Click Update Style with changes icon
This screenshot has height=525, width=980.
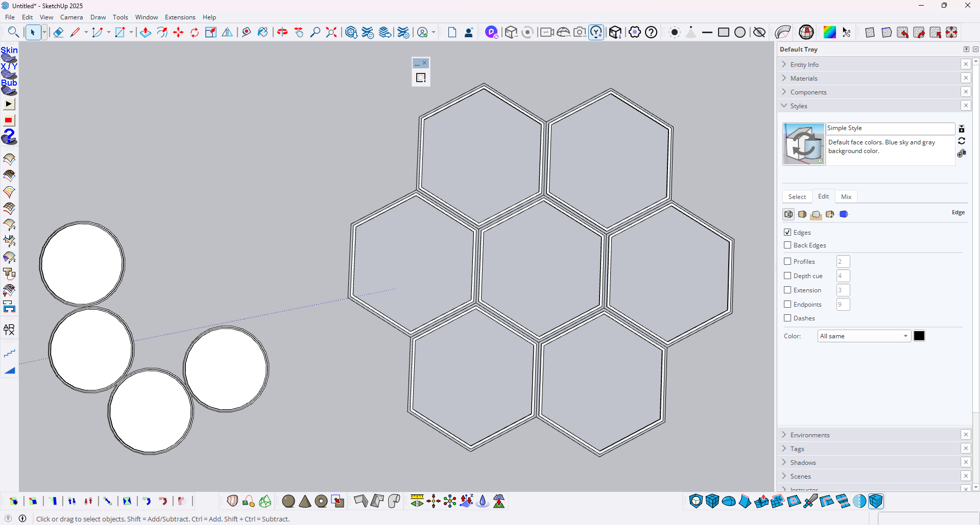pos(962,141)
